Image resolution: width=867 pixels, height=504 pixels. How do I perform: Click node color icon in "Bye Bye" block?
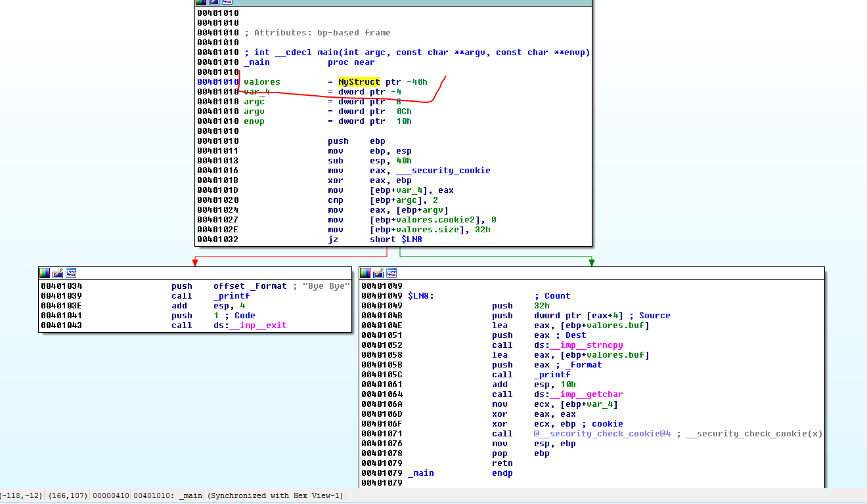(x=45, y=272)
